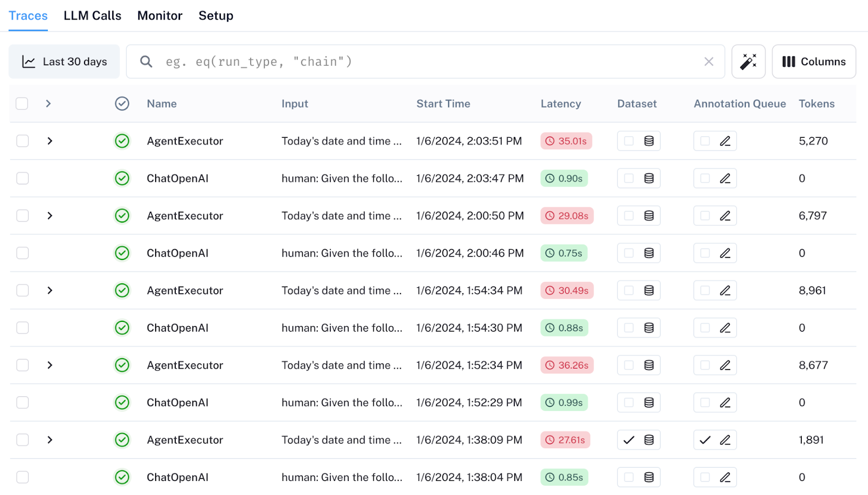868x495 pixels.
Task: Open the Columns selector
Action: tap(814, 61)
